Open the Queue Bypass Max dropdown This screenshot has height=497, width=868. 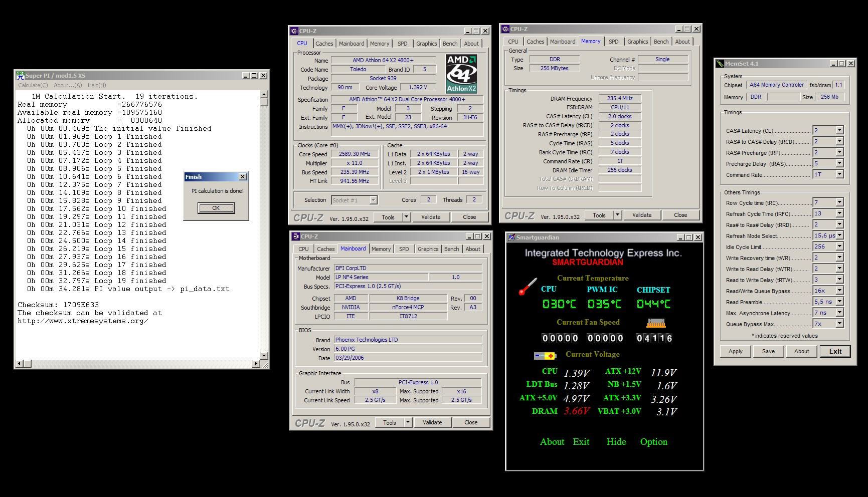point(839,324)
